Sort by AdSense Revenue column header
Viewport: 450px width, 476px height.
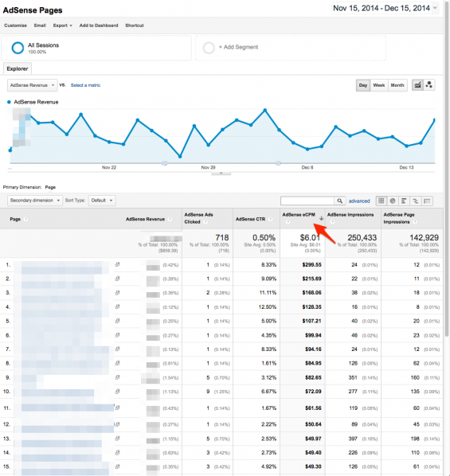point(145,219)
